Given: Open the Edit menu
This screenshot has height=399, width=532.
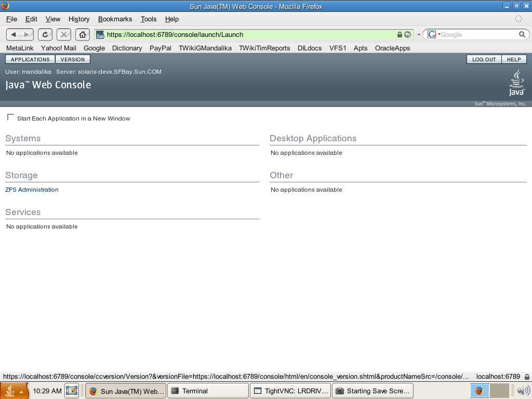Looking at the screenshot, I should [31, 19].
